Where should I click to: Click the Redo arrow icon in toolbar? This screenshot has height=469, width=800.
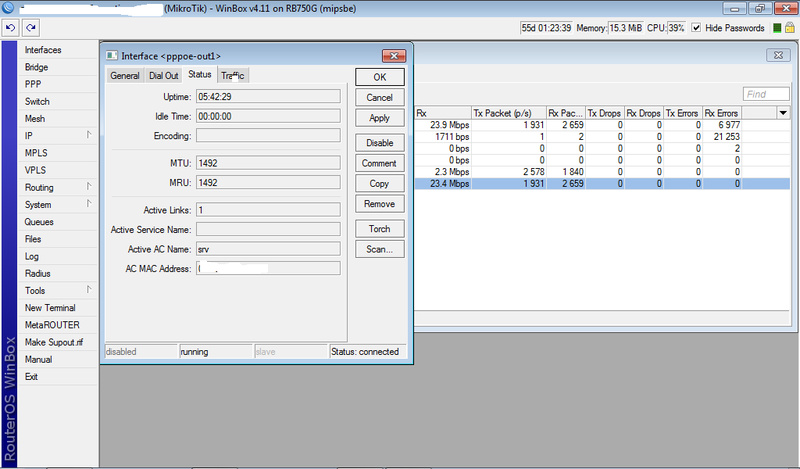31,28
